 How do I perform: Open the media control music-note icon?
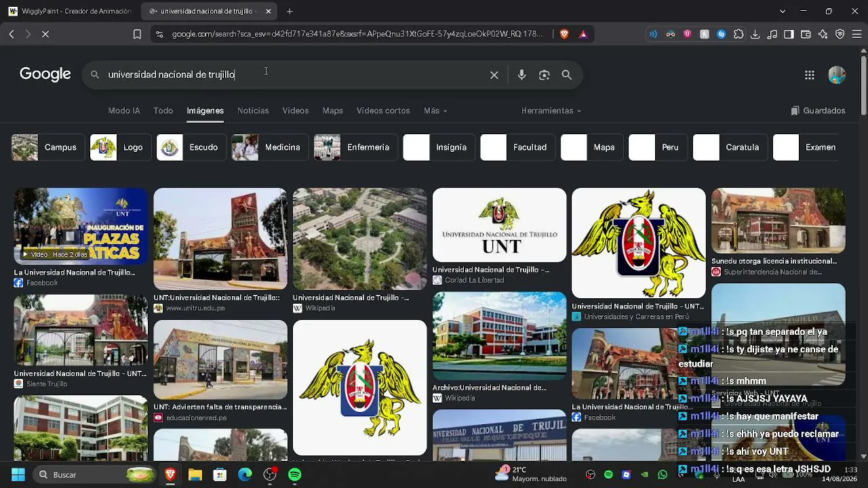click(772, 34)
